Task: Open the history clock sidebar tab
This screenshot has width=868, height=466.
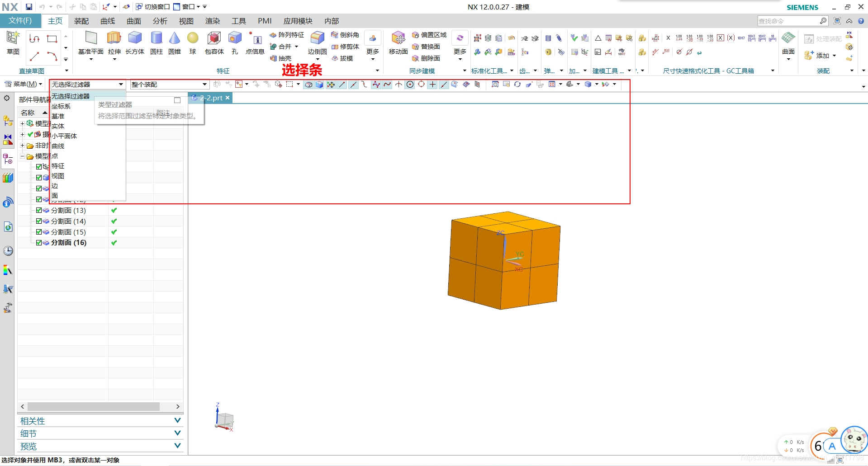Action: (8, 251)
